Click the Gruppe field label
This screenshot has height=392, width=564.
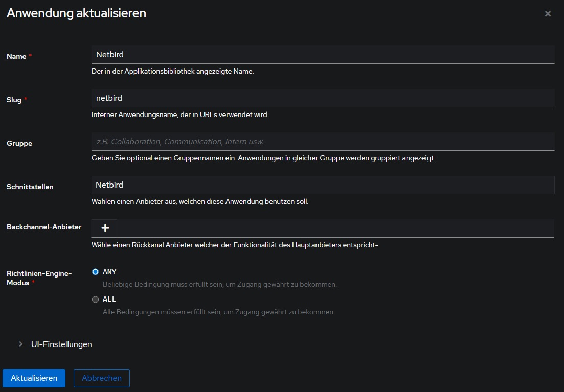click(19, 143)
